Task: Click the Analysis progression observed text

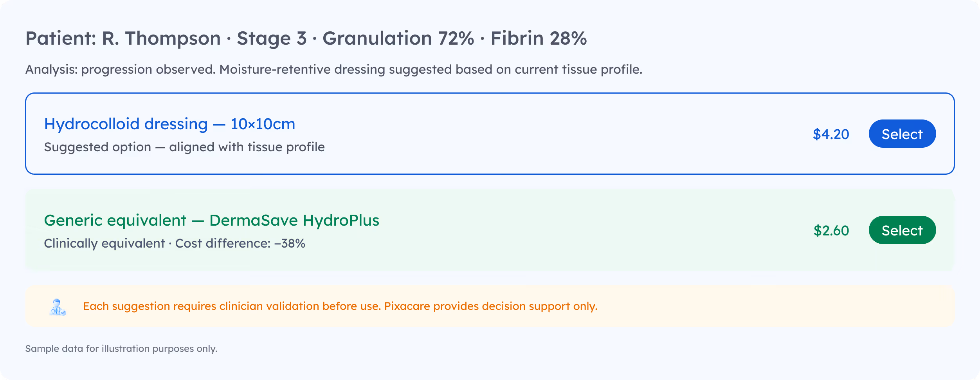Action: 333,70
